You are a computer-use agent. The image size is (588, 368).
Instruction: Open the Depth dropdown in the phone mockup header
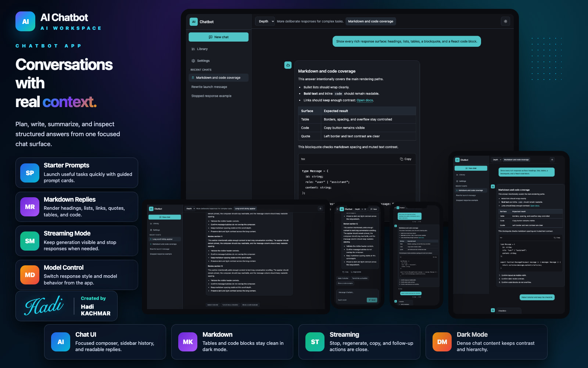point(359,209)
